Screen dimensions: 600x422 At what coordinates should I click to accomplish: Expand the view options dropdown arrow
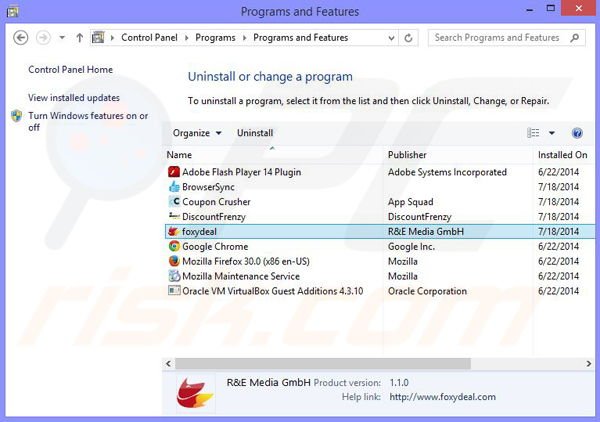[552, 133]
